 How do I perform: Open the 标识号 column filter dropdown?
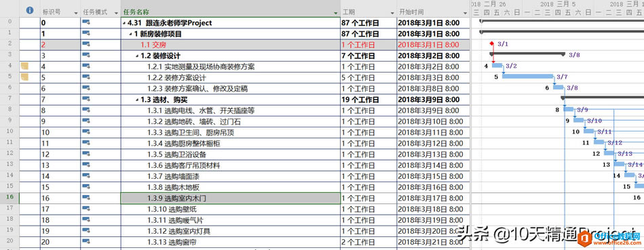click(x=76, y=13)
